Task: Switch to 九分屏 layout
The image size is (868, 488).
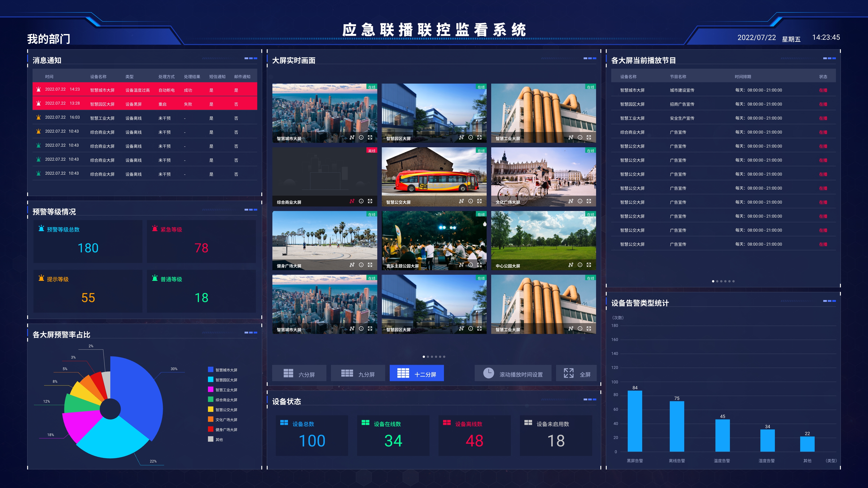Action: 358,373
